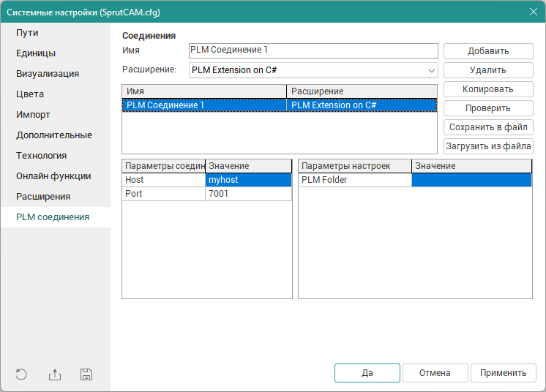This screenshot has height=392, width=546.
Task: Click the reset settings icon at bottom left
Action: 21,374
